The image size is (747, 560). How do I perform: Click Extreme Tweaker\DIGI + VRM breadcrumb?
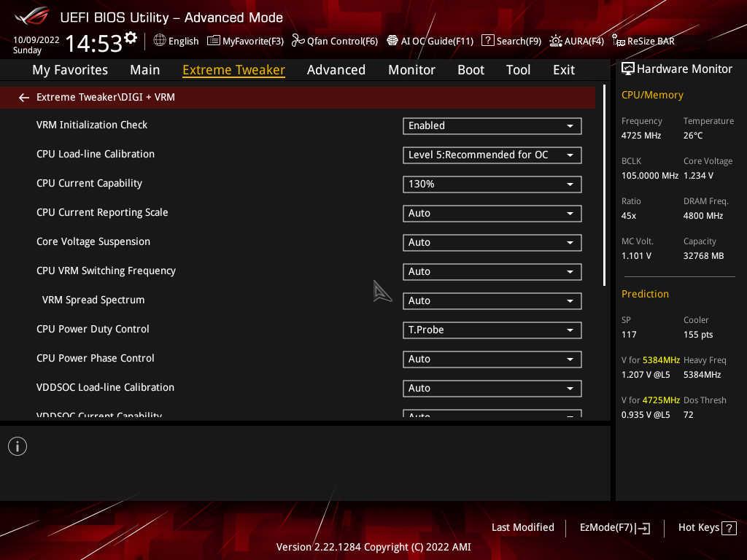coord(106,97)
